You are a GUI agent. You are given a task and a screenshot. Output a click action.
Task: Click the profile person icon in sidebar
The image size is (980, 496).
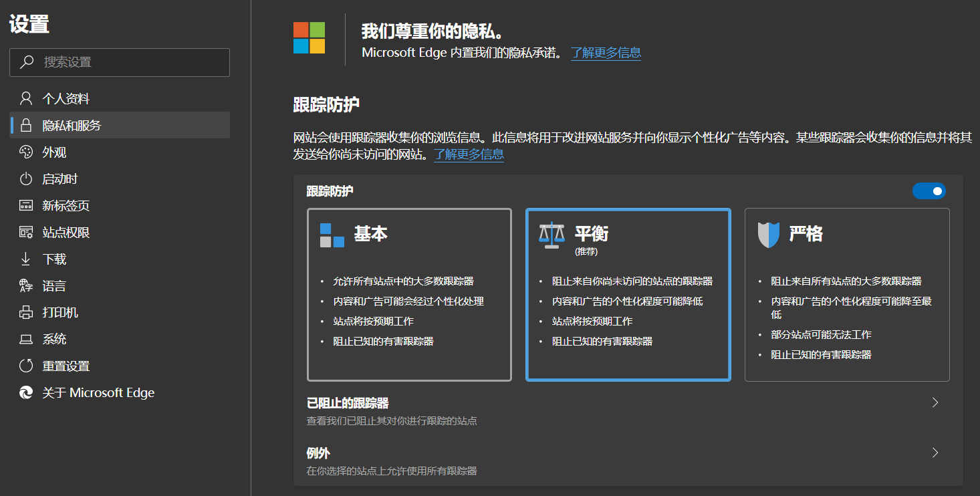click(x=26, y=99)
